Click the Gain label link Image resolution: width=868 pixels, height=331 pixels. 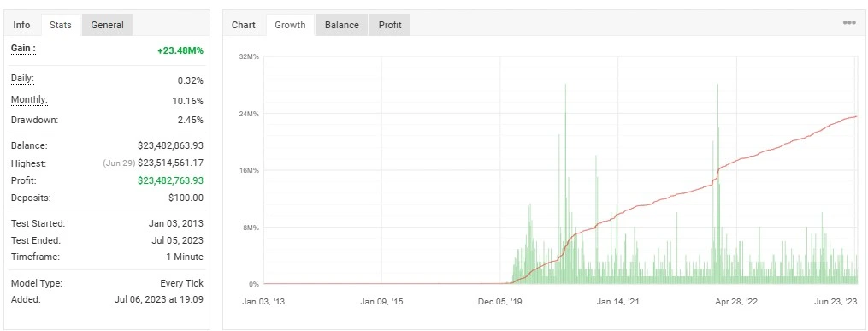tap(23, 49)
